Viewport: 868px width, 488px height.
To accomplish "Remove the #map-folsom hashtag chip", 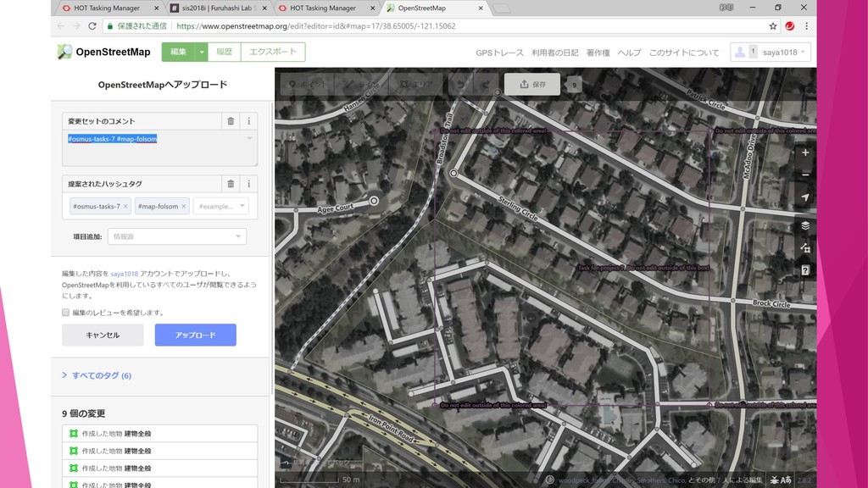I will [184, 207].
